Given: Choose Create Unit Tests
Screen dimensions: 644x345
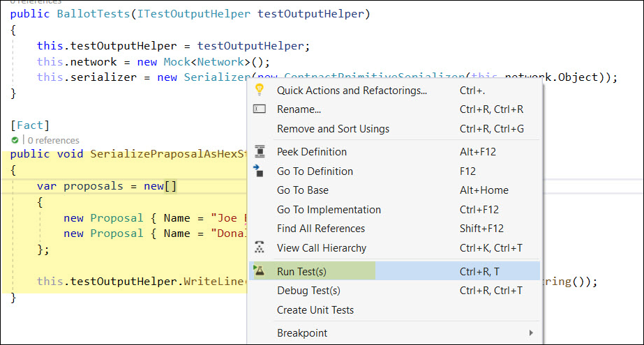Looking at the screenshot, I should (315, 310).
